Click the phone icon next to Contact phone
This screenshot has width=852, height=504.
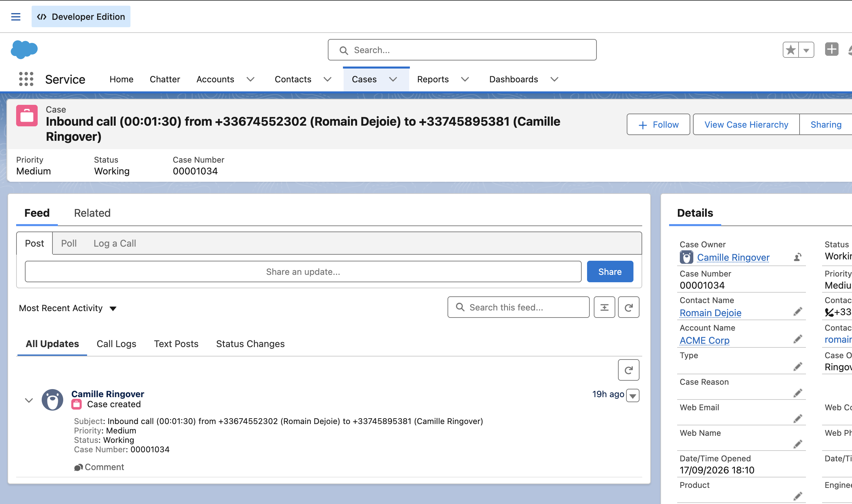829,312
